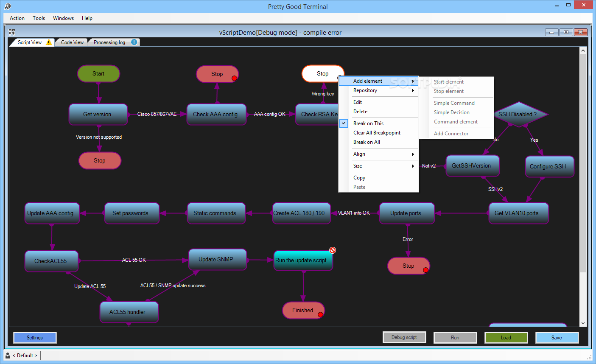The width and height of the screenshot is (596, 364).
Task: Select the Create ACL 180 / 190 node
Action: (301, 213)
